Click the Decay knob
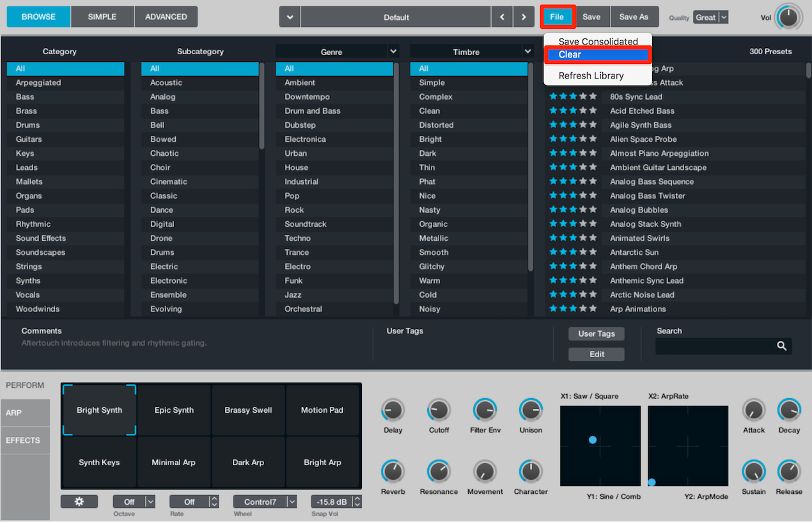The width and height of the screenshot is (812, 522). coord(789,410)
